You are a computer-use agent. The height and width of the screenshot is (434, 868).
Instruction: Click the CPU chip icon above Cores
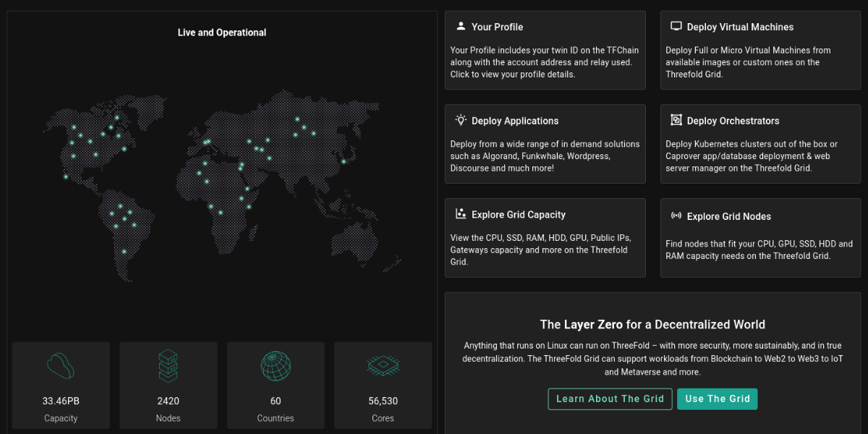point(383,366)
